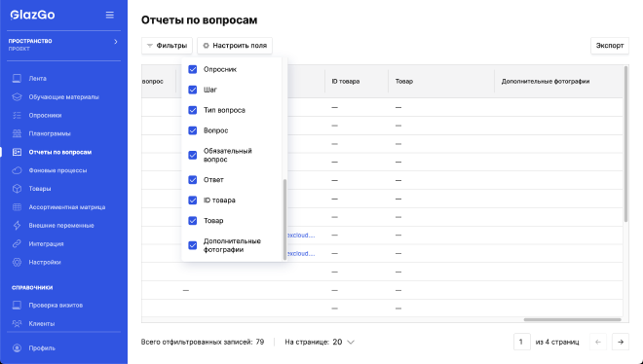Open Обучающие материалы section

(63, 97)
